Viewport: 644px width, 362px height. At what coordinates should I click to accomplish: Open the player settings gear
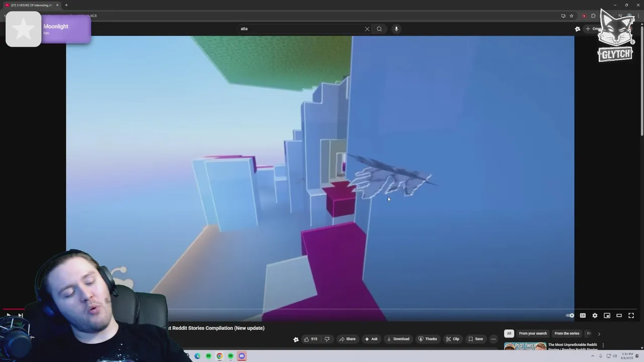(595, 315)
